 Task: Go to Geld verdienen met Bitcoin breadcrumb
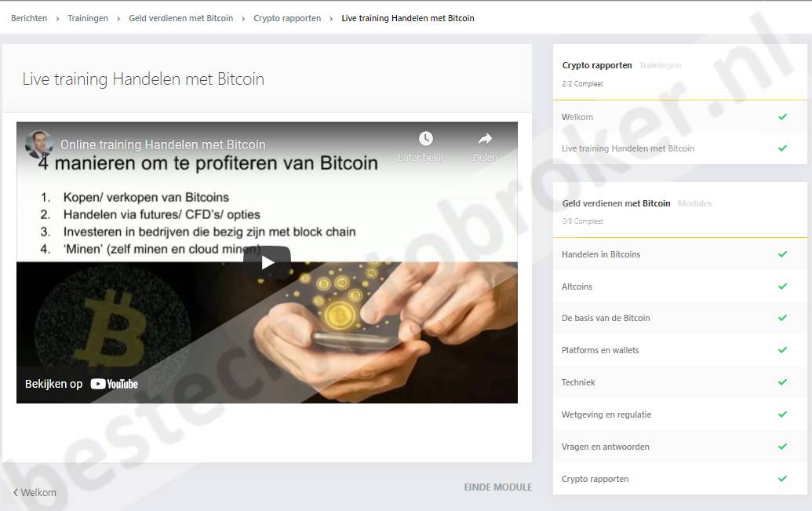click(180, 18)
